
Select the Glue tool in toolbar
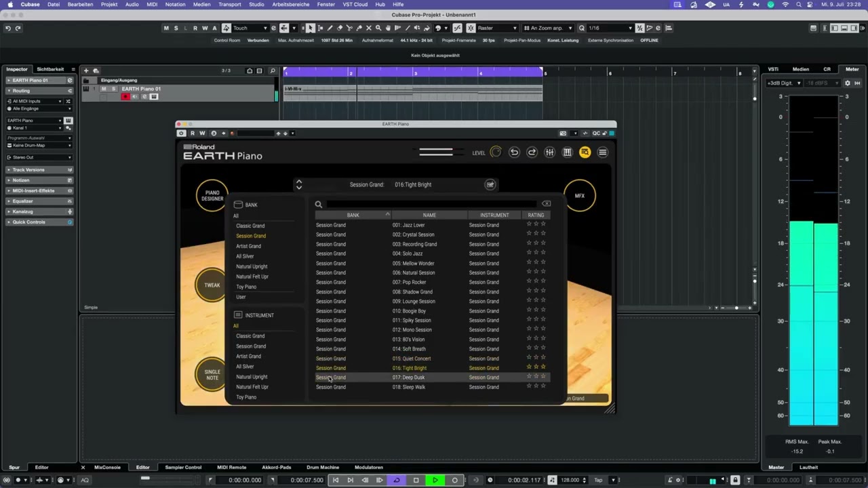pos(359,28)
